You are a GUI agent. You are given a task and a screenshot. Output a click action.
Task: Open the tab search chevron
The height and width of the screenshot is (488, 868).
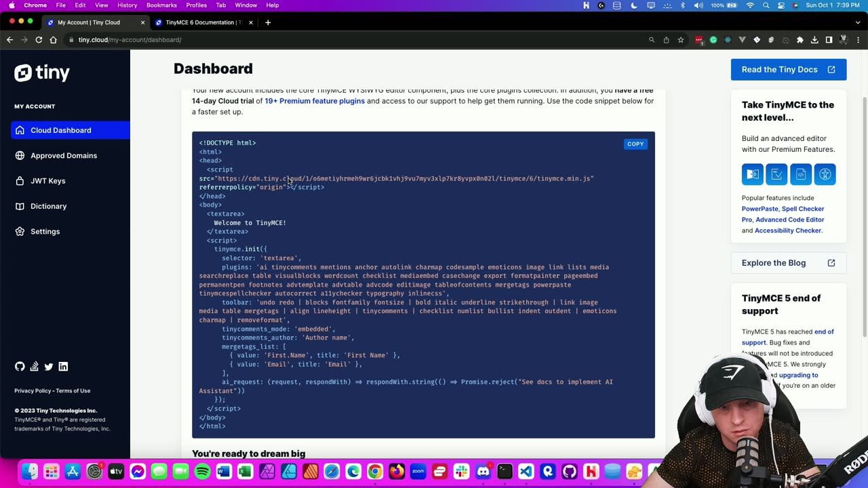pyautogui.click(x=857, y=22)
